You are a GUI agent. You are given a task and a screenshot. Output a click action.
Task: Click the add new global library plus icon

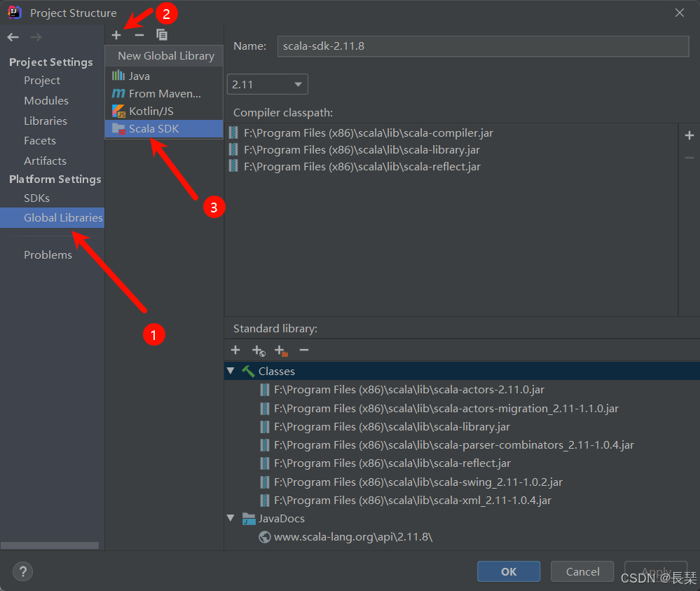click(x=116, y=35)
